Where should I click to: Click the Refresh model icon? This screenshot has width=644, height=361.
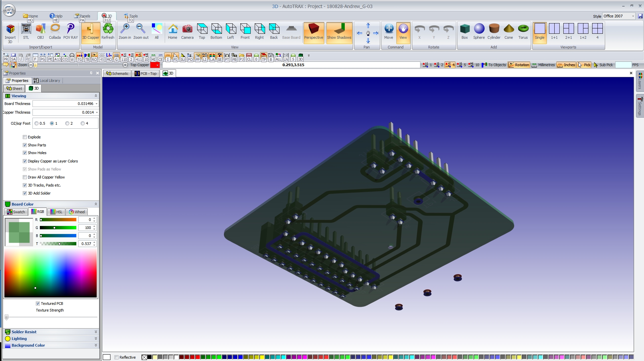pyautogui.click(x=108, y=31)
